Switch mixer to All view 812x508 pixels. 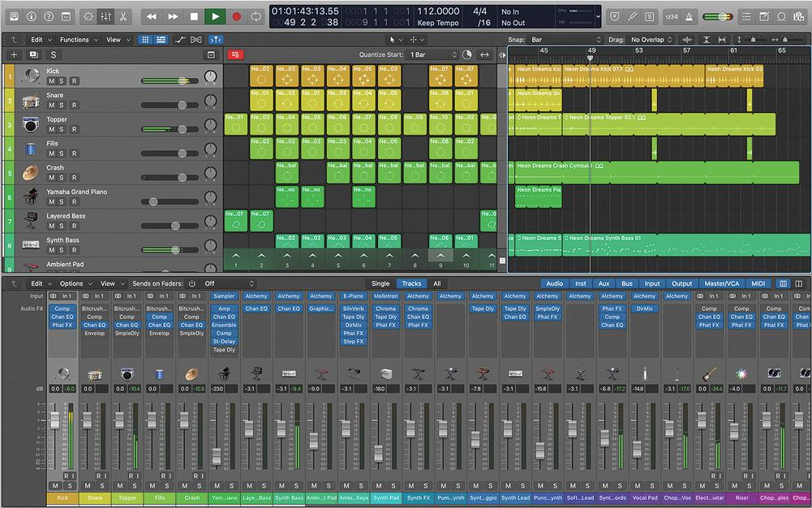(437, 283)
